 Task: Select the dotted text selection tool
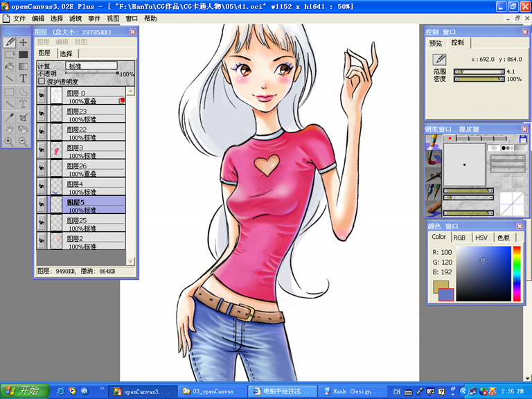(x=23, y=104)
